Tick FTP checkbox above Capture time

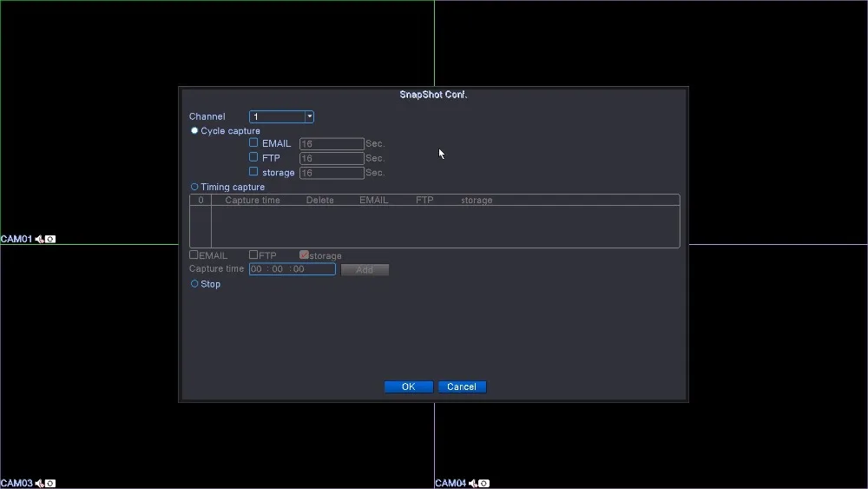pyautogui.click(x=253, y=254)
